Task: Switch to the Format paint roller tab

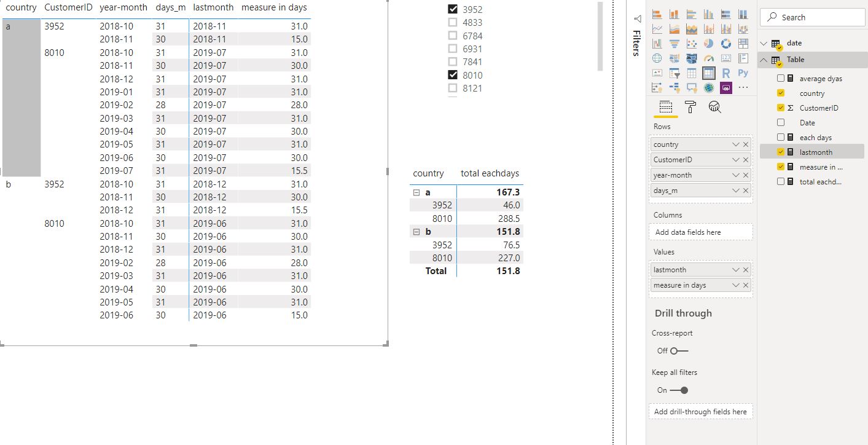Action: [690, 107]
